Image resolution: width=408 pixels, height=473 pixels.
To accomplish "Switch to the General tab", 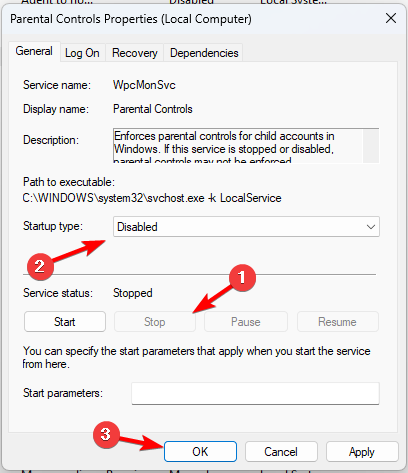I will coord(34,51).
